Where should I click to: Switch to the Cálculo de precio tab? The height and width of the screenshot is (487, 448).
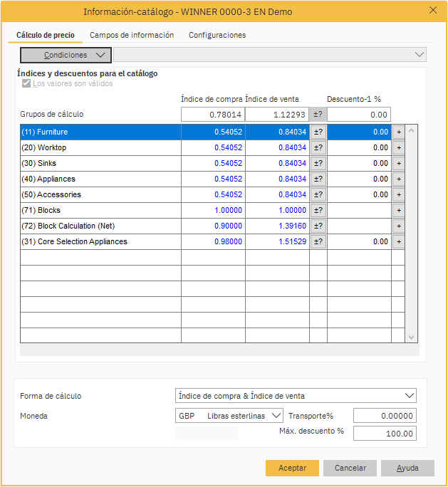point(46,35)
